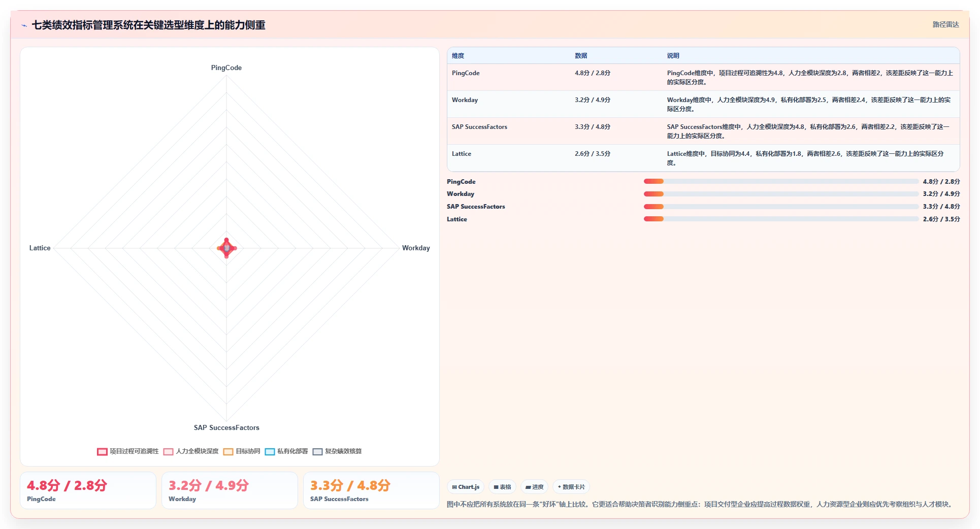
Task: Open the PingCode data card
Action: point(88,490)
